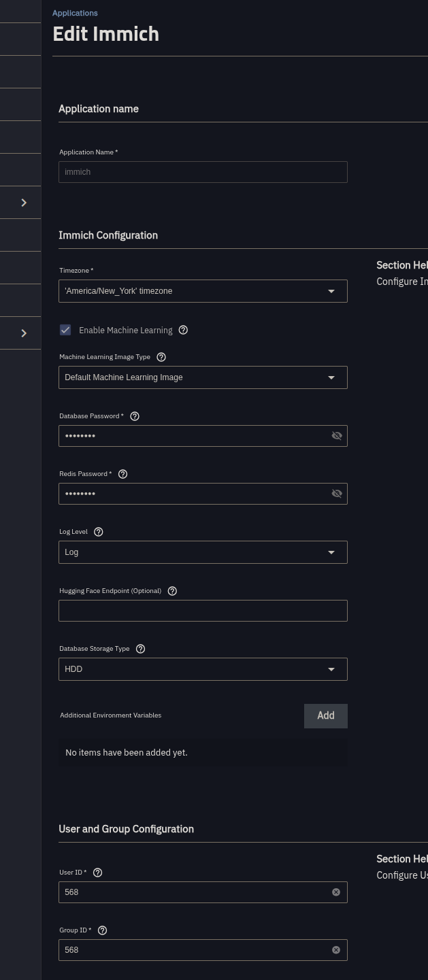This screenshot has width=428, height=980.
Task: Go to Applications breadcrumb link
Action: pos(75,13)
